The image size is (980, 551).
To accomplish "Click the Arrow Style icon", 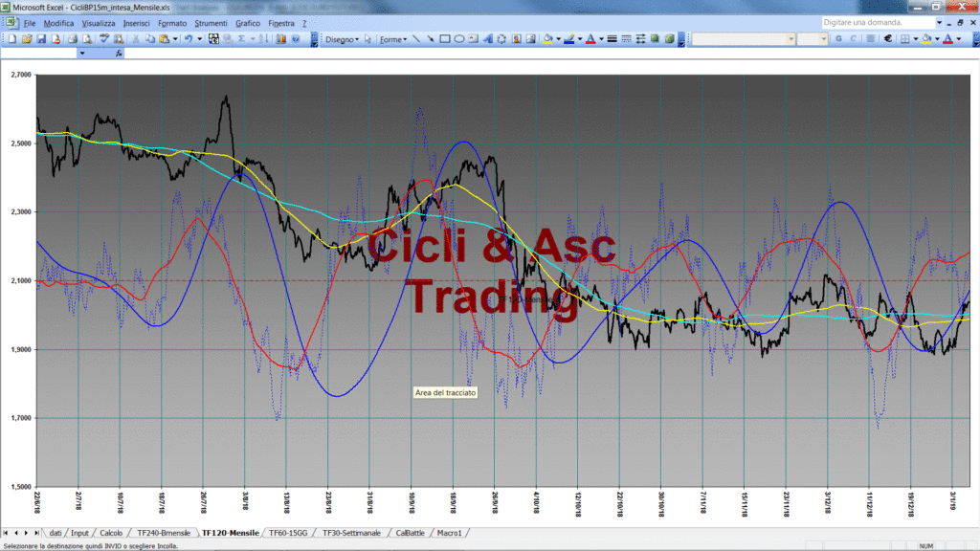I will pyautogui.click(x=640, y=38).
